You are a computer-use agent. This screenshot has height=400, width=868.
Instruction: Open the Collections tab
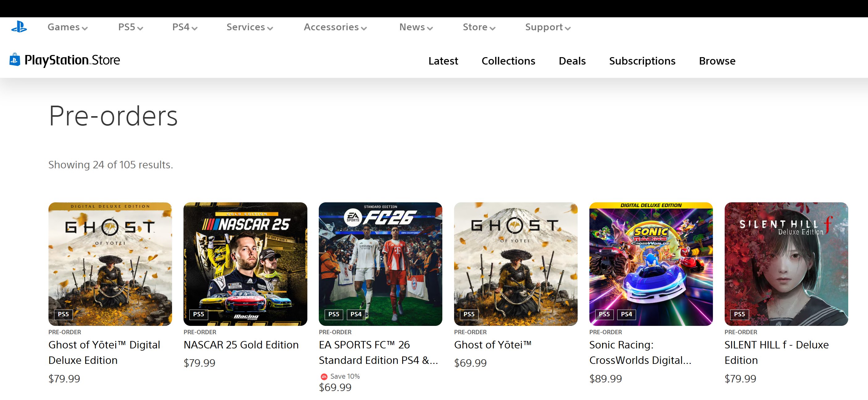tap(508, 61)
